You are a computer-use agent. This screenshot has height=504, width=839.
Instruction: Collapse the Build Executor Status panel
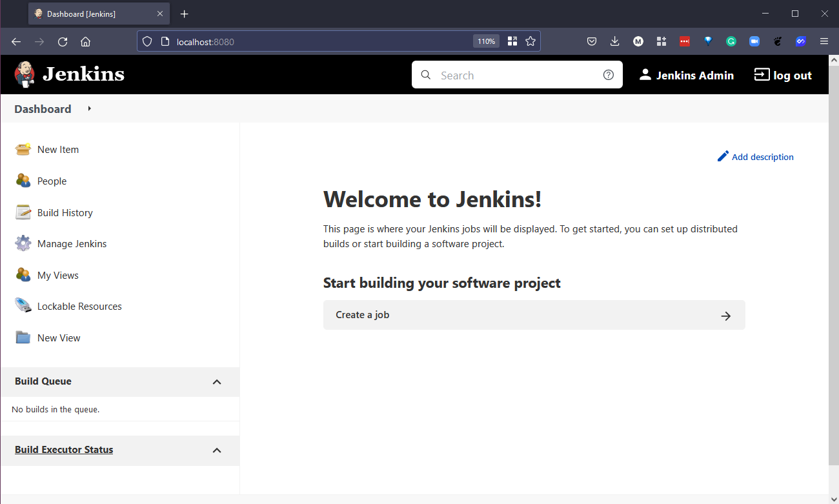(217, 450)
